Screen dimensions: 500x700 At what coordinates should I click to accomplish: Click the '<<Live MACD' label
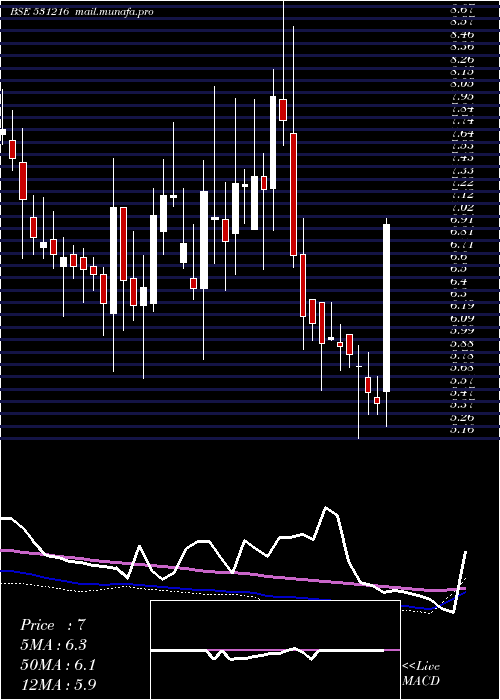click(x=421, y=674)
